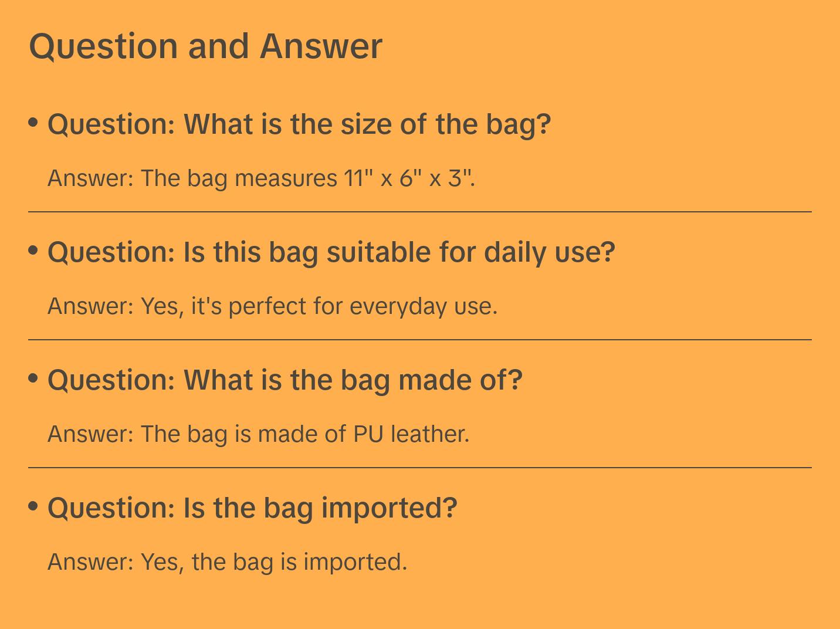Click the bullet before the daily use question
The image size is (840, 629).
click(x=33, y=251)
